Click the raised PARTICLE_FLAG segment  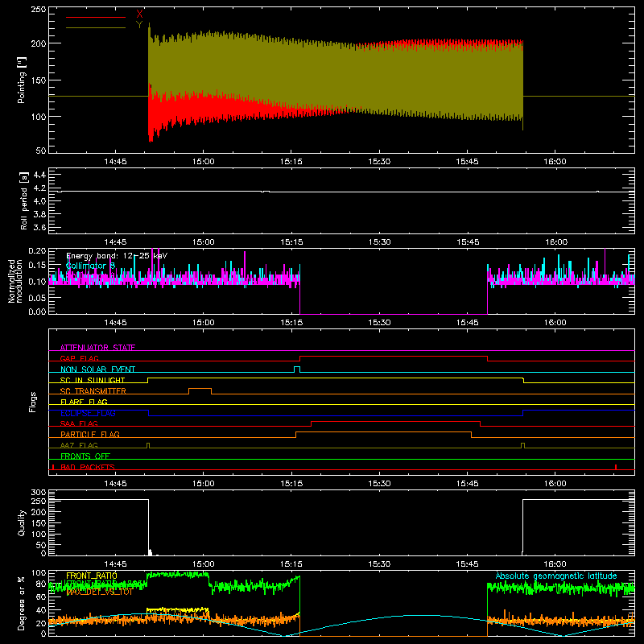pos(383,432)
